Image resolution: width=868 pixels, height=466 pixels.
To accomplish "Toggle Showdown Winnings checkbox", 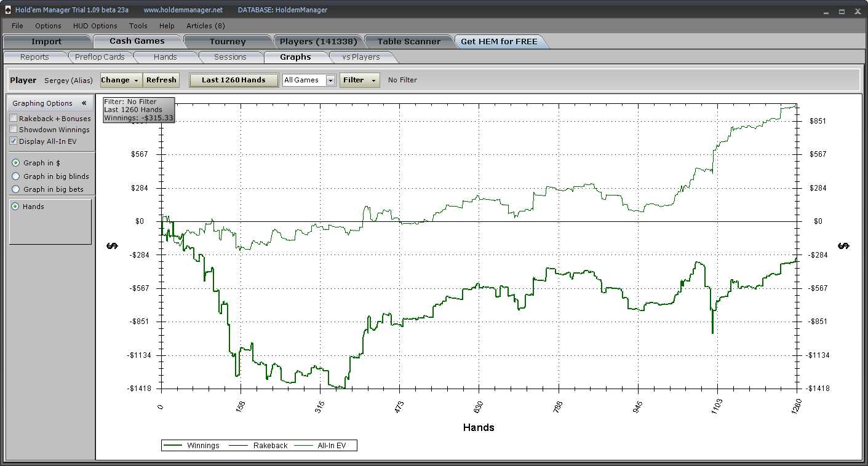I will (14, 130).
